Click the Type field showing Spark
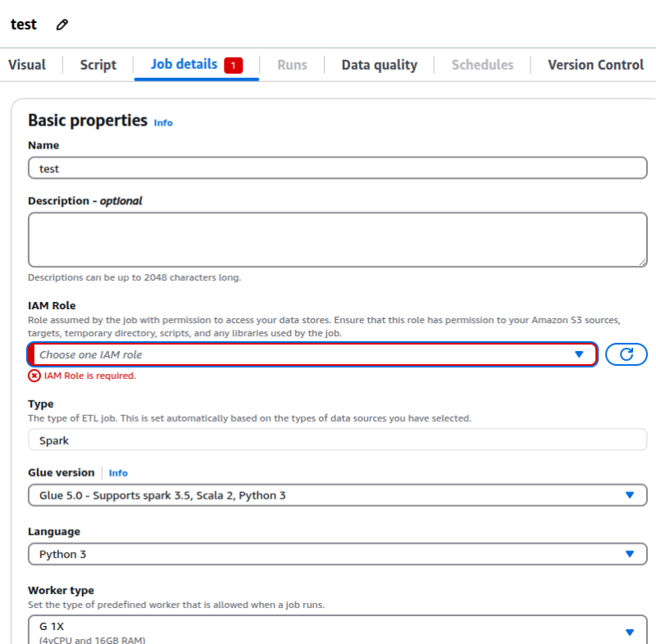 pos(337,441)
